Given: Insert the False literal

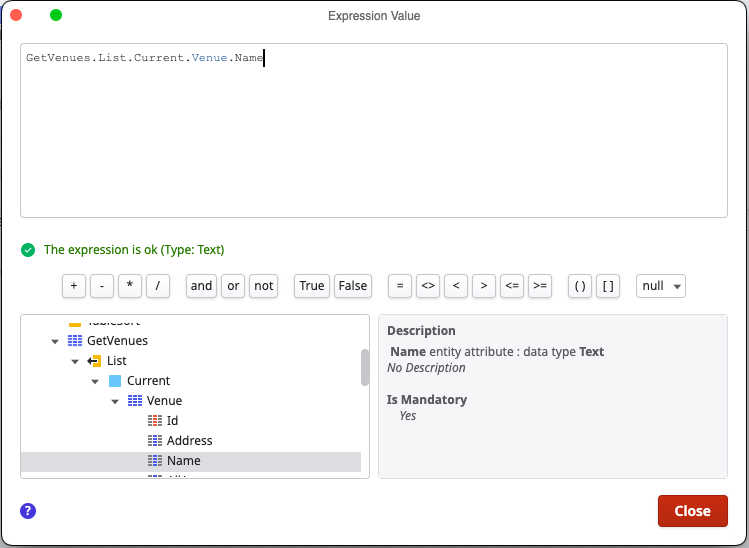Looking at the screenshot, I should pyautogui.click(x=353, y=286).
